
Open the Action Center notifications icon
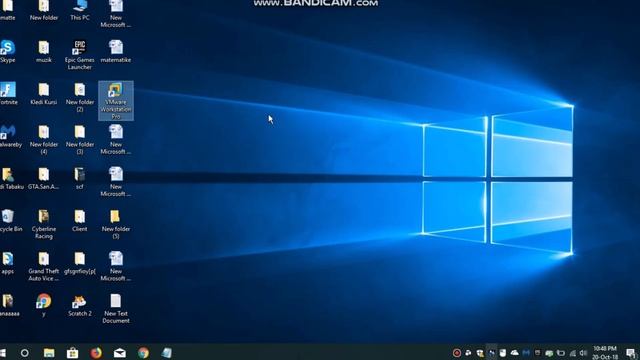coord(631,353)
